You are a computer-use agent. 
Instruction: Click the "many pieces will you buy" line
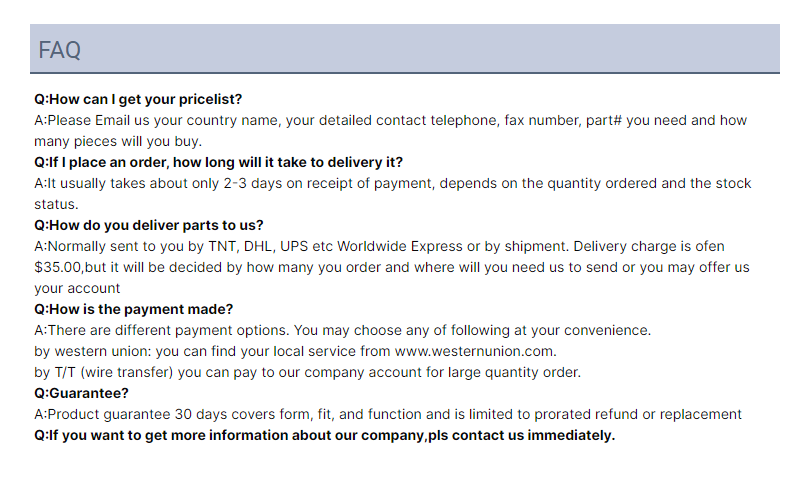click(x=118, y=141)
